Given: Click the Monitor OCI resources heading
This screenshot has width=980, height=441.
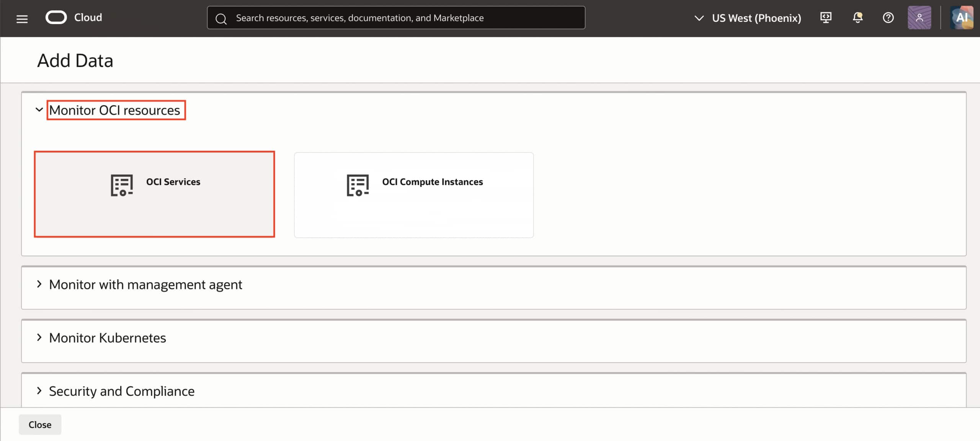Looking at the screenshot, I should tap(114, 110).
